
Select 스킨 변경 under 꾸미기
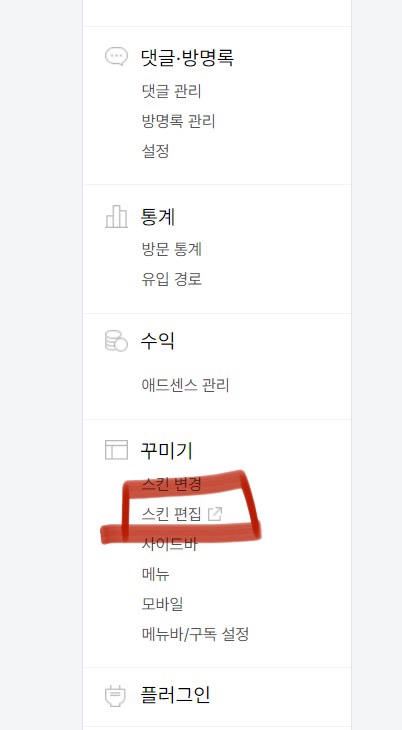[x=171, y=484]
